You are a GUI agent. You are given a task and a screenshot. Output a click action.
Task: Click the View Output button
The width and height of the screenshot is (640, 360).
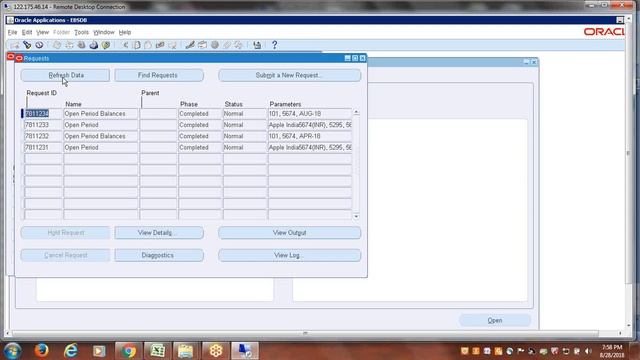289,233
